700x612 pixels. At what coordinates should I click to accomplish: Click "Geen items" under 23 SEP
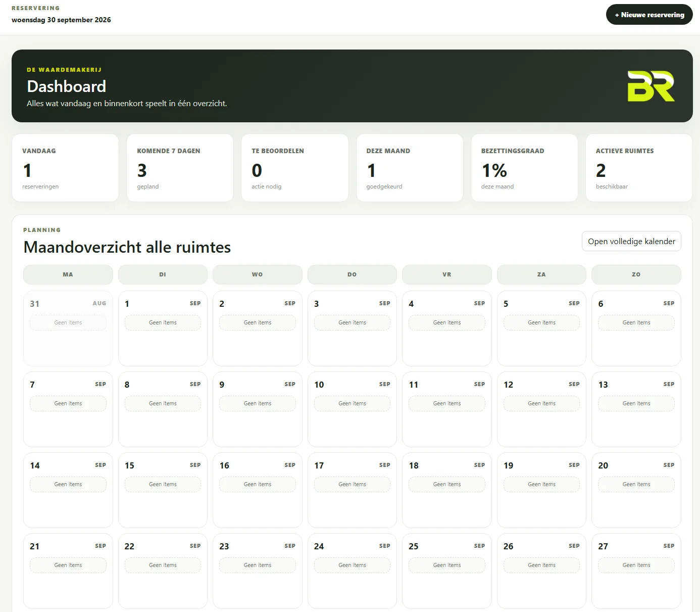tap(258, 565)
